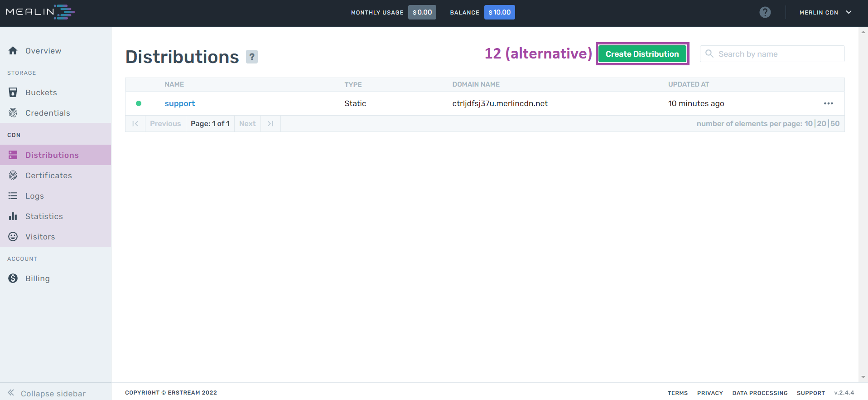Open the three-dot menu for support row
This screenshot has height=400, width=868.
pos(829,103)
